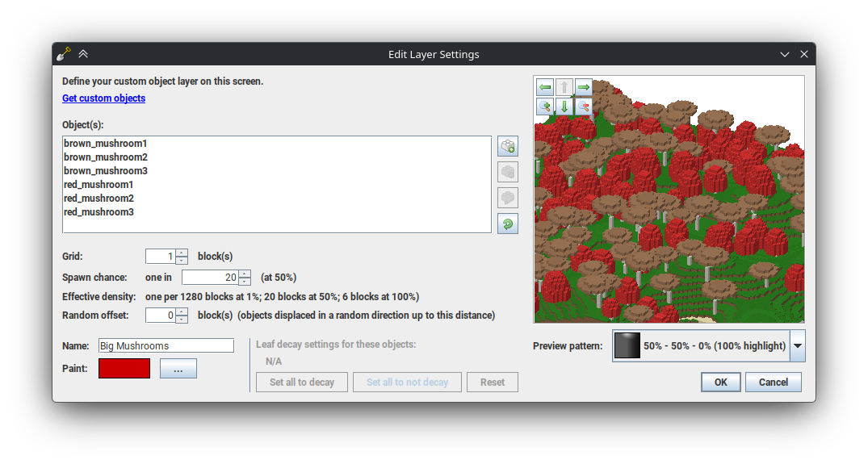Click into the Grid value field

point(161,256)
